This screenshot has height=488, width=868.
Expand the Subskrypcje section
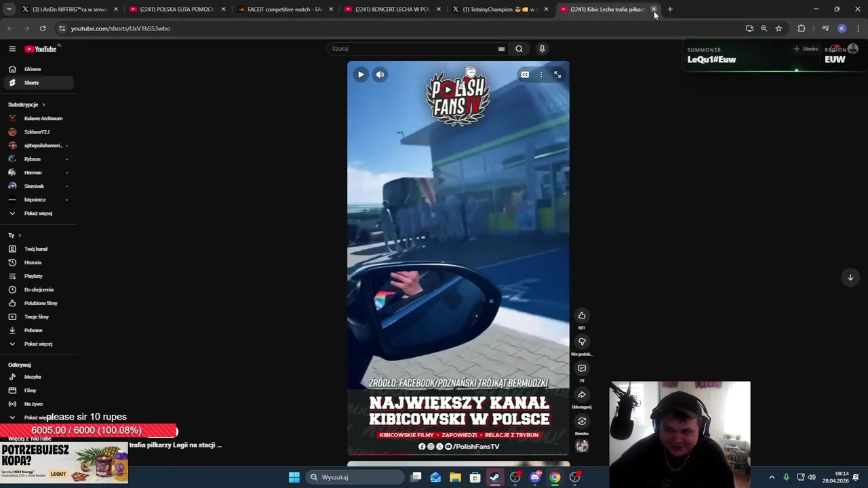(x=26, y=104)
